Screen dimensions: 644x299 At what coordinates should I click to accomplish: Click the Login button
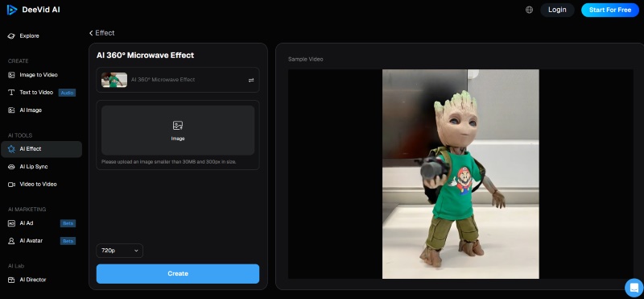click(x=557, y=10)
